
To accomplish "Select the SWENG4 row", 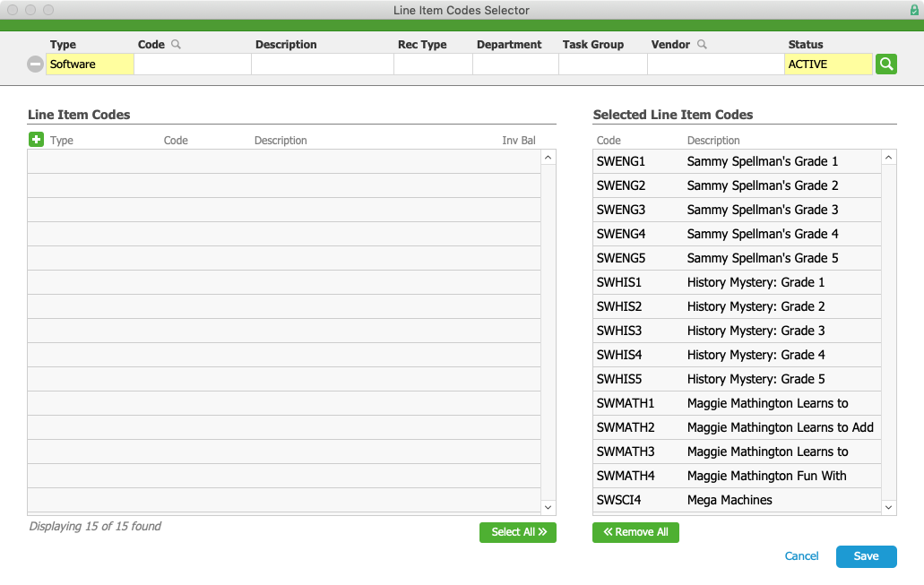I will [737, 234].
